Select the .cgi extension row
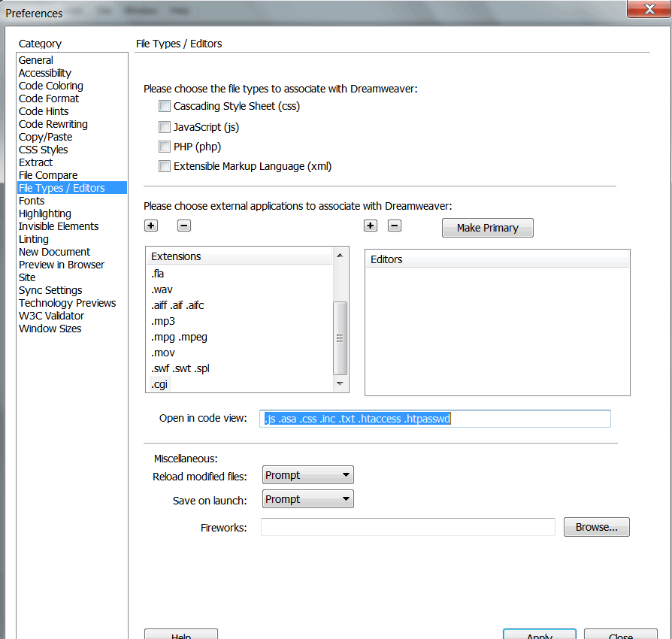The image size is (672, 639). click(x=240, y=384)
